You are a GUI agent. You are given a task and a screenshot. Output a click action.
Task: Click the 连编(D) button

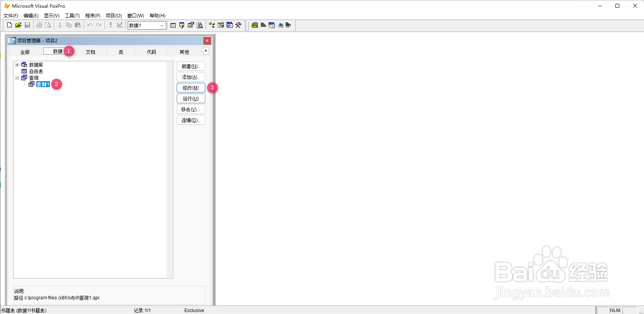[x=191, y=120]
